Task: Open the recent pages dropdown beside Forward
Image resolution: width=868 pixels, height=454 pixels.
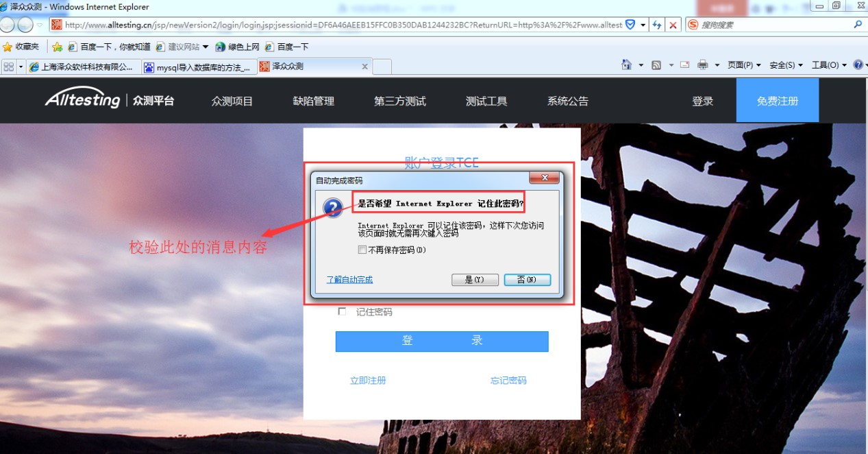Action: coord(40,25)
